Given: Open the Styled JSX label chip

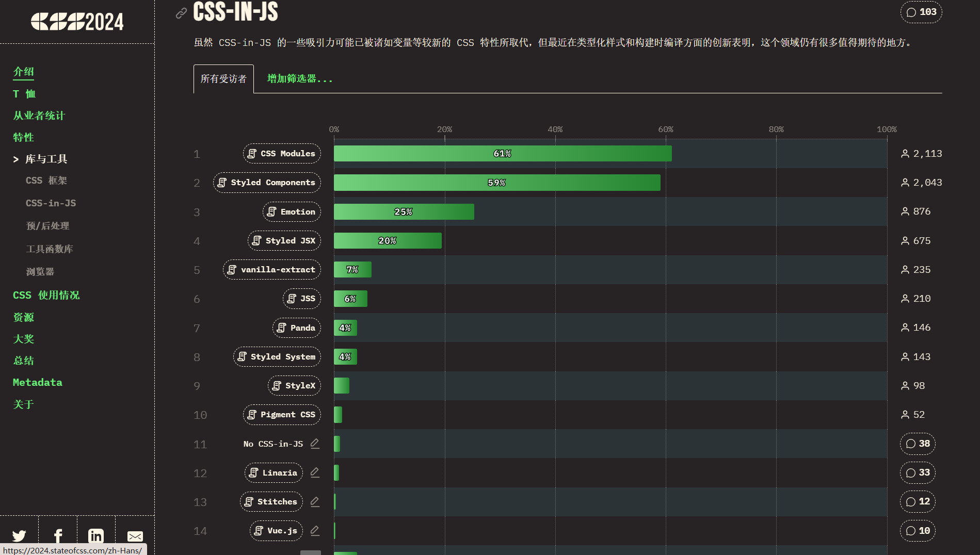Looking at the screenshot, I should click(x=284, y=241).
